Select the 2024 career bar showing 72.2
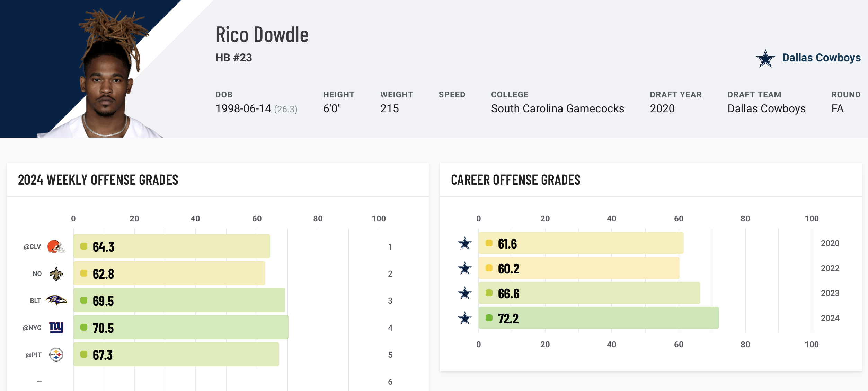868x391 pixels. tap(598, 318)
